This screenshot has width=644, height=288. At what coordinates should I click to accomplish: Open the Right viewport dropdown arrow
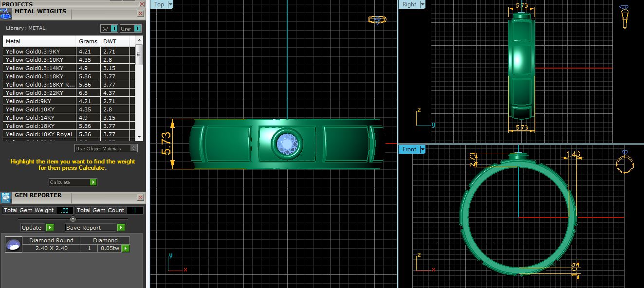click(422, 4)
